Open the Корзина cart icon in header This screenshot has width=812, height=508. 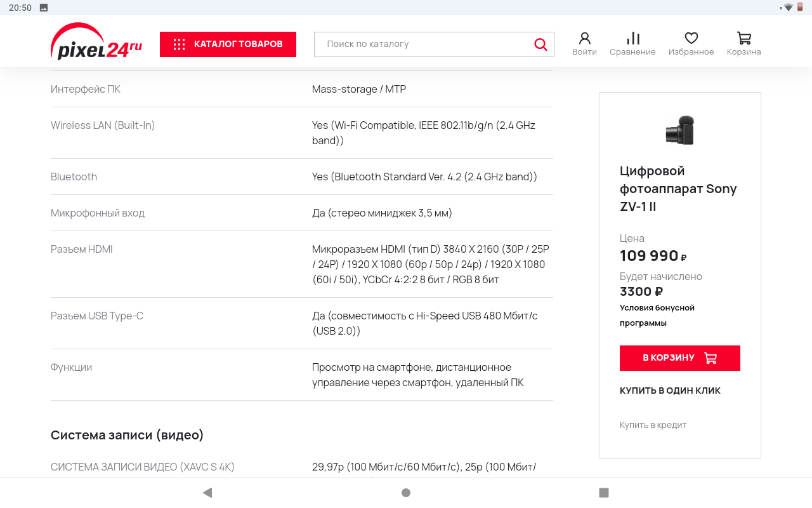[743, 44]
